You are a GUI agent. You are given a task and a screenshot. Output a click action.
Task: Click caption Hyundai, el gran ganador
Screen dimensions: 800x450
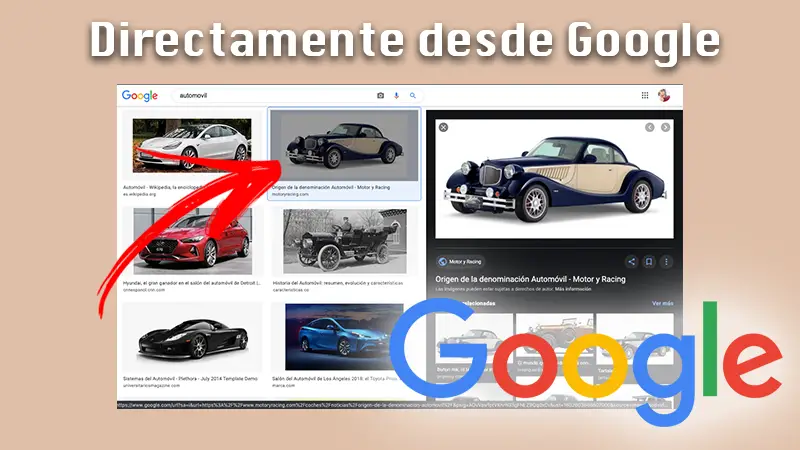coord(192,283)
